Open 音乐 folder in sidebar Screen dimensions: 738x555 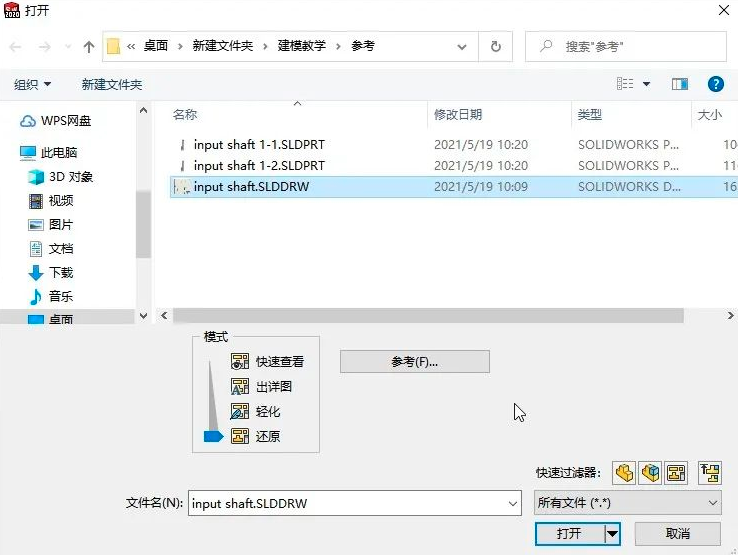click(51, 297)
